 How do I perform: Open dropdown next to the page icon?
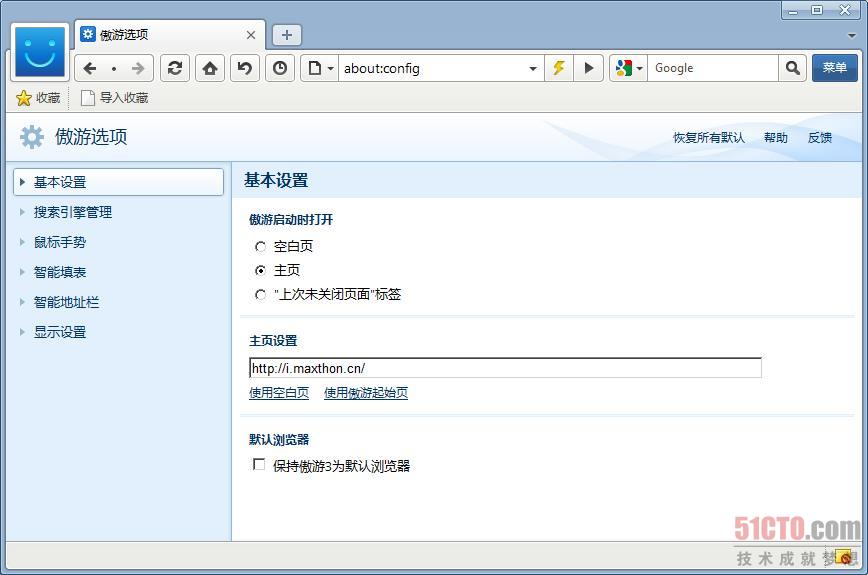330,69
